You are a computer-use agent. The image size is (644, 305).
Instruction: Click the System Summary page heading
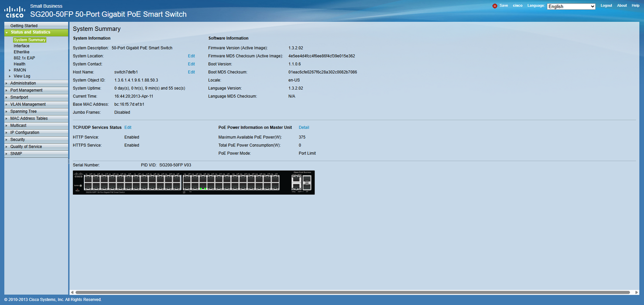[96, 29]
